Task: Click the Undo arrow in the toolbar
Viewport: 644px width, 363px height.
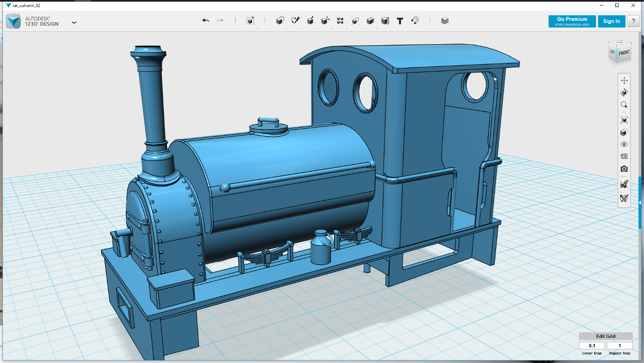Action: pyautogui.click(x=205, y=21)
